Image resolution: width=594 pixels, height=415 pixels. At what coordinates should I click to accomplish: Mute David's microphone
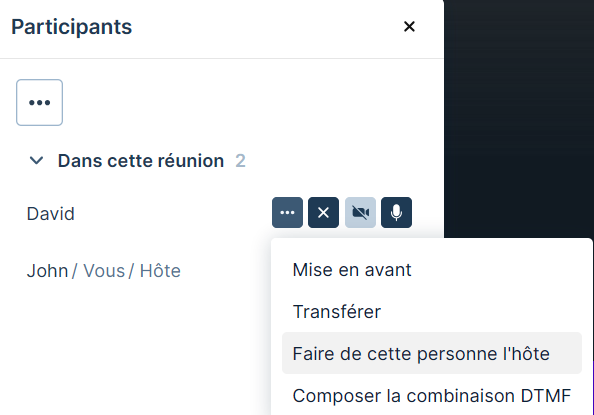(396, 212)
